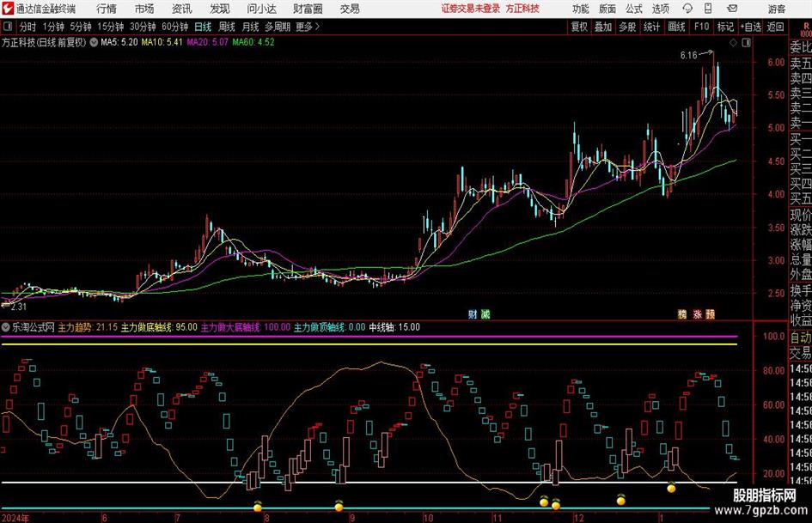Open the 选项 menu
Image resolution: width=812 pixels, height=523 pixels.
click(x=660, y=9)
